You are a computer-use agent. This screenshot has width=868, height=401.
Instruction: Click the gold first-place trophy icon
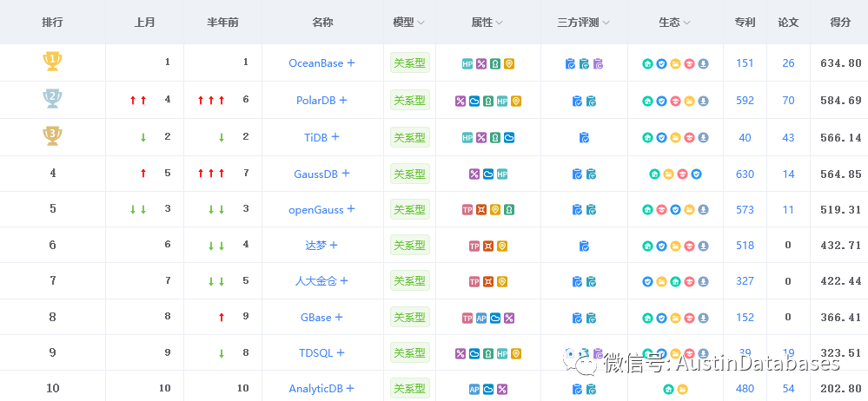[53, 62]
